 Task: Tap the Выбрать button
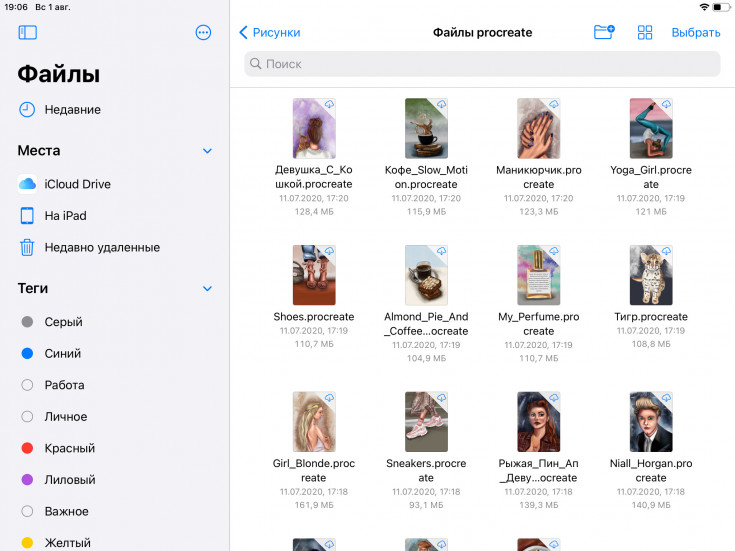pos(696,32)
